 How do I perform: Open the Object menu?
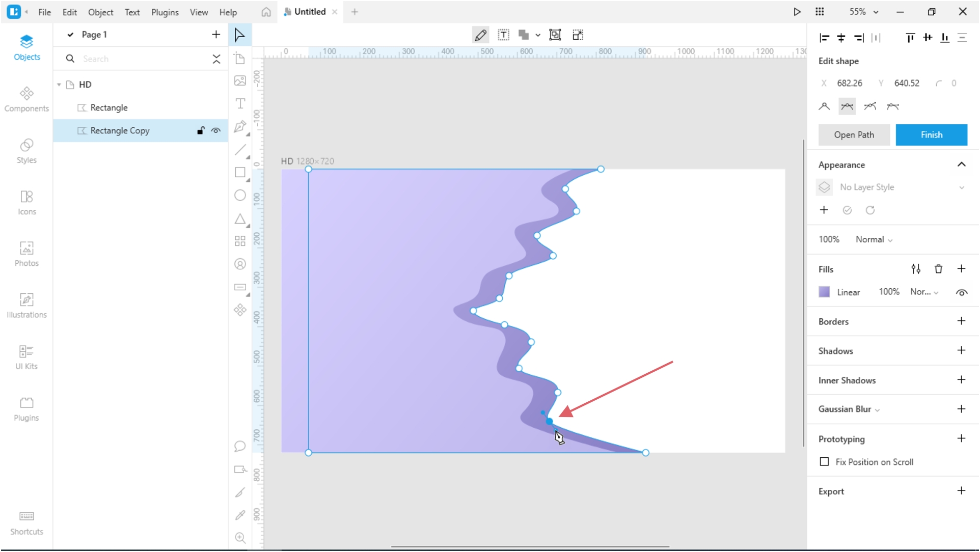pyautogui.click(x=100, y=11)
